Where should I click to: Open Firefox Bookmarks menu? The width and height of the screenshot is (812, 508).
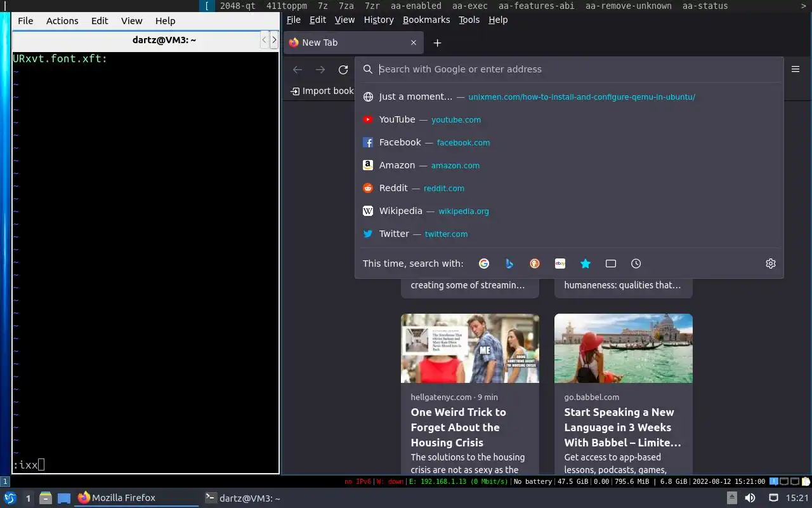(x=426, y=20)
